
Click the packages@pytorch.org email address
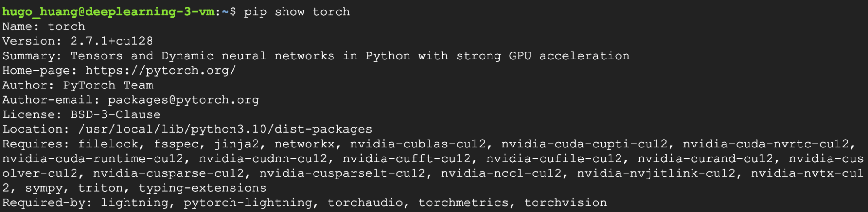coord(183,100)
